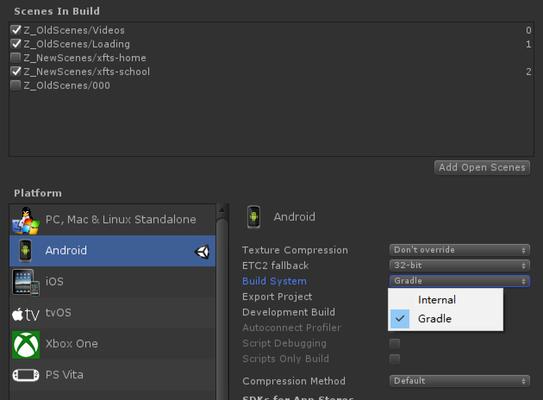Viewport: 543px width, 400px height.
Task: Click the Android robot phone icon in platform list
Action: [x=25, y=250]
